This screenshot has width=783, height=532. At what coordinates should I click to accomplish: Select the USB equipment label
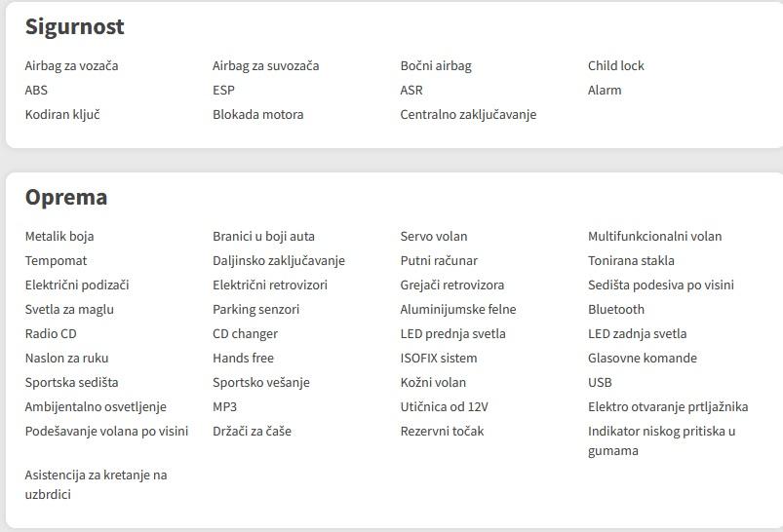pyautogui.click(x=600, y=383)
